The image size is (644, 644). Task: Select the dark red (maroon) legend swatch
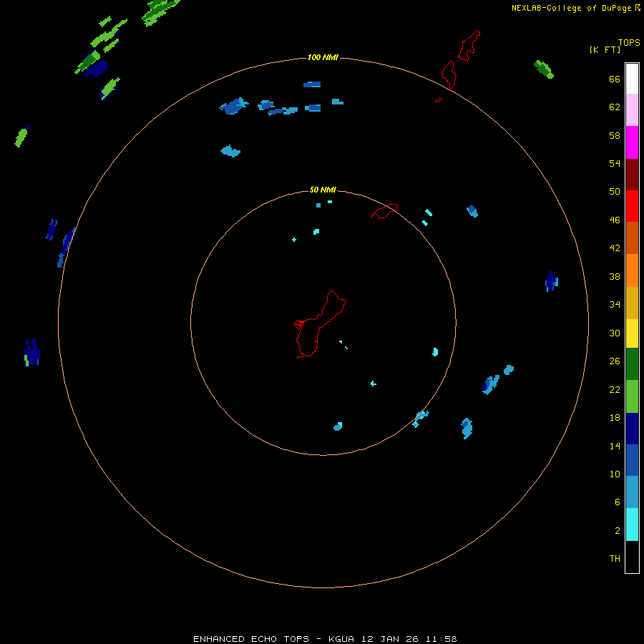point(632,174)
